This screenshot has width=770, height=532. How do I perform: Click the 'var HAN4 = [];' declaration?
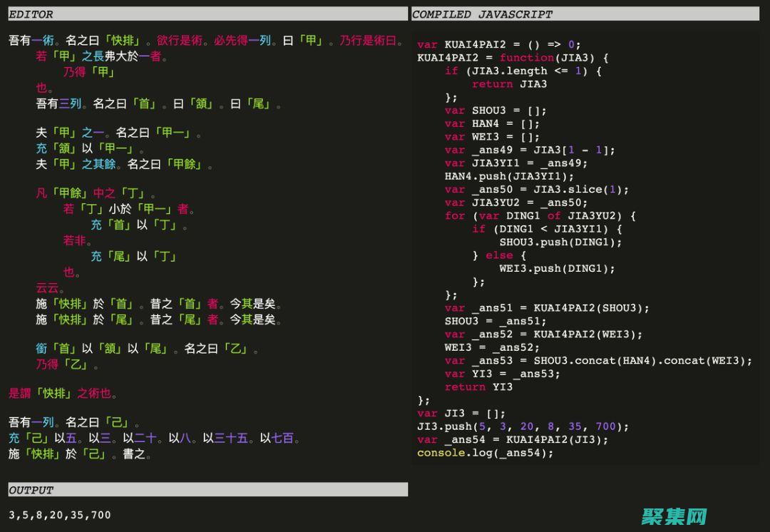(x=492, y=123)
